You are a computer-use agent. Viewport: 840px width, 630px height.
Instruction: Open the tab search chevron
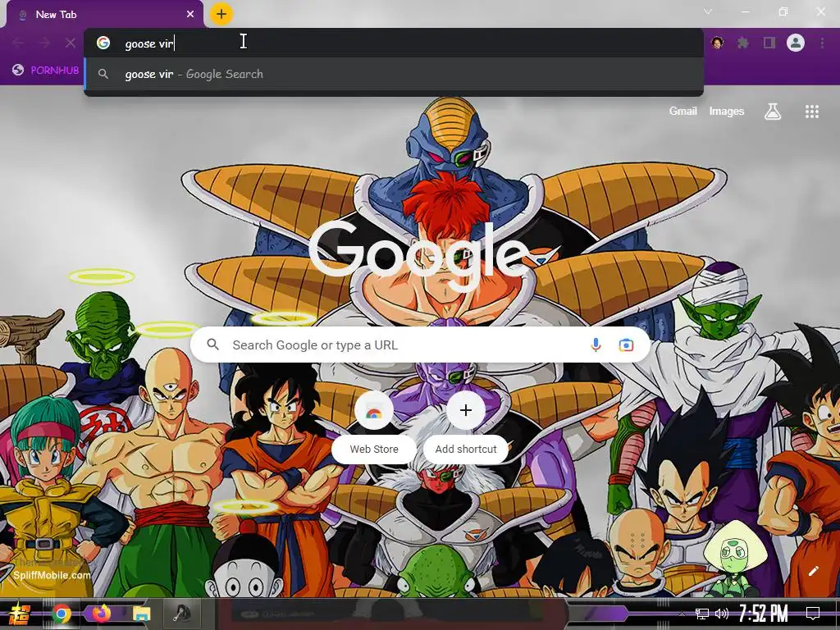708,11
